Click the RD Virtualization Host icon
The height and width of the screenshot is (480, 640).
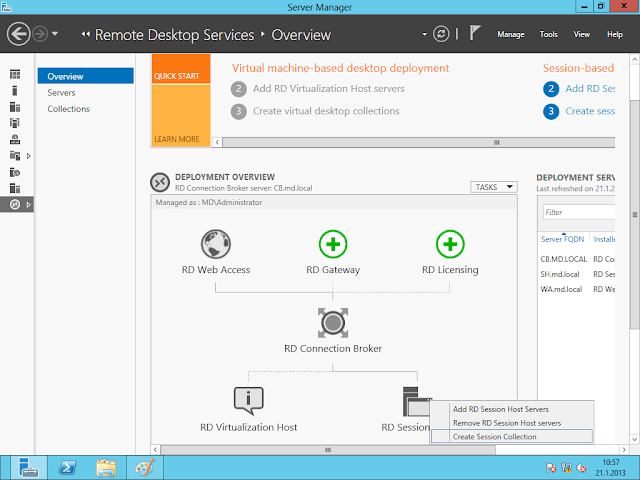point(248,400)
